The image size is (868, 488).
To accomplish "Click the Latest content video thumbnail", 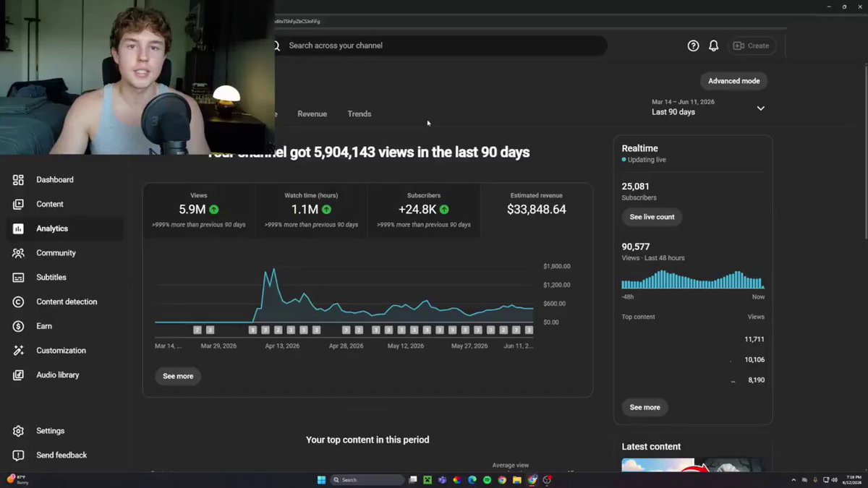I will [692, 466].
